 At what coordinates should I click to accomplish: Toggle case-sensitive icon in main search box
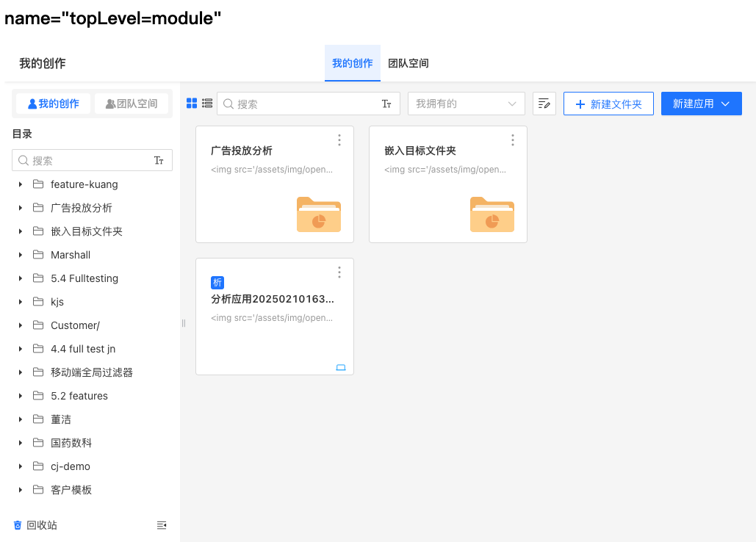[386, 104]
